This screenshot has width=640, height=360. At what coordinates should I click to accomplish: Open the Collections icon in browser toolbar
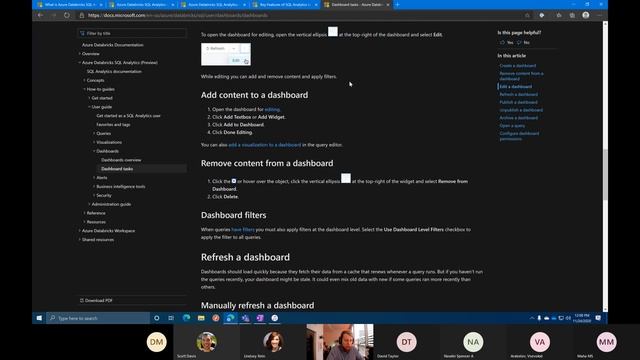[x=572, y=15]
